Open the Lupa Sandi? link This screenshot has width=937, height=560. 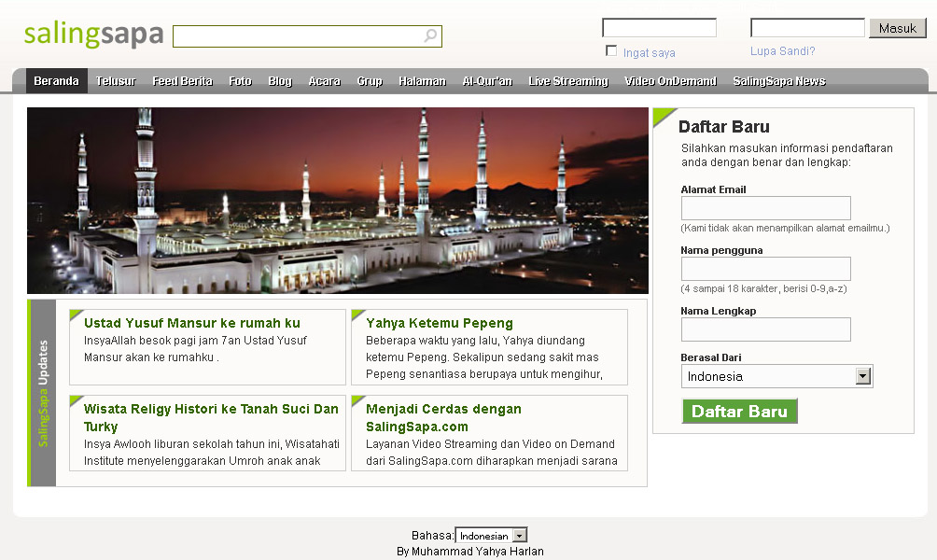(x=782, y=51)
